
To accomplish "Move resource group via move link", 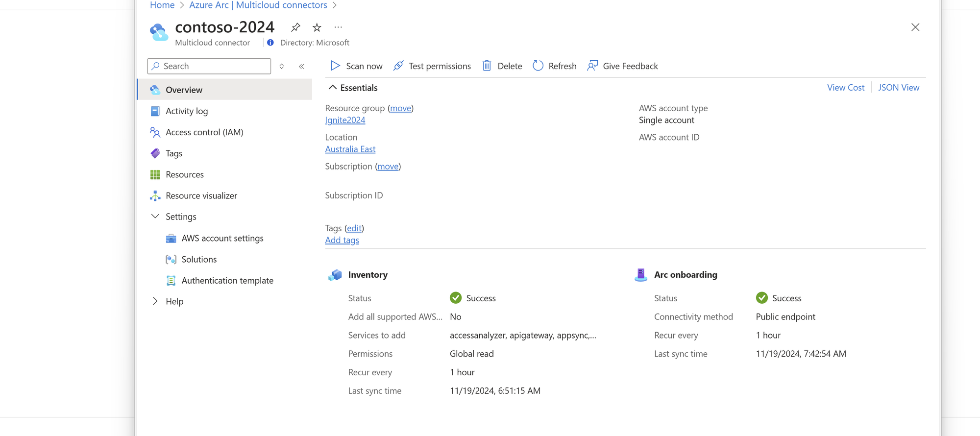I will [400, 108].
